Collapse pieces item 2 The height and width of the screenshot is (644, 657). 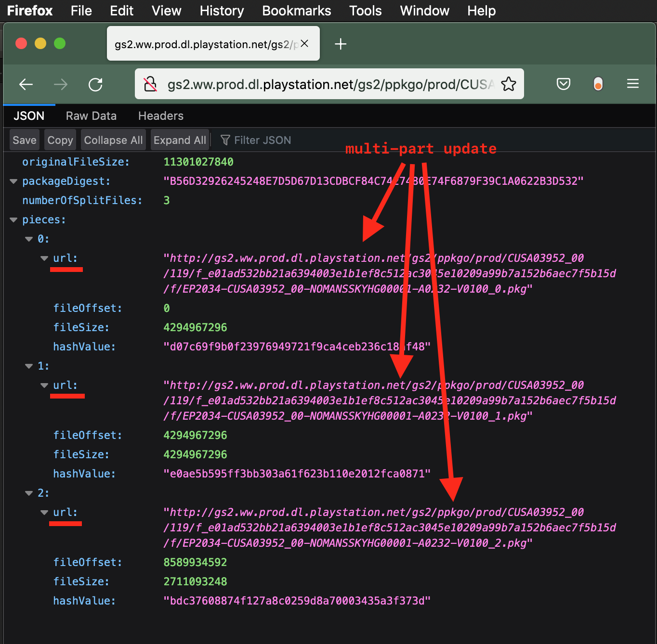[x=29, y=493]
